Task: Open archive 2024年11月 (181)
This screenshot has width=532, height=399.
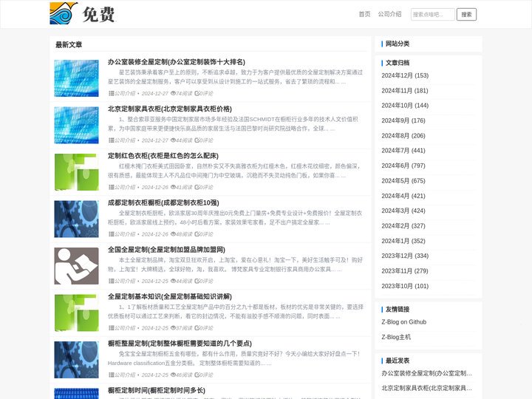Action: point(405,91)
